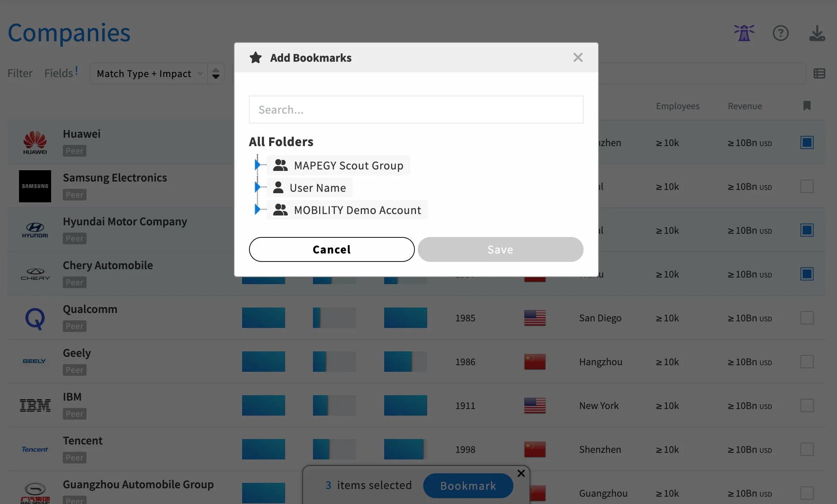
Task: Click the folder Search input field
Action: 416,110
